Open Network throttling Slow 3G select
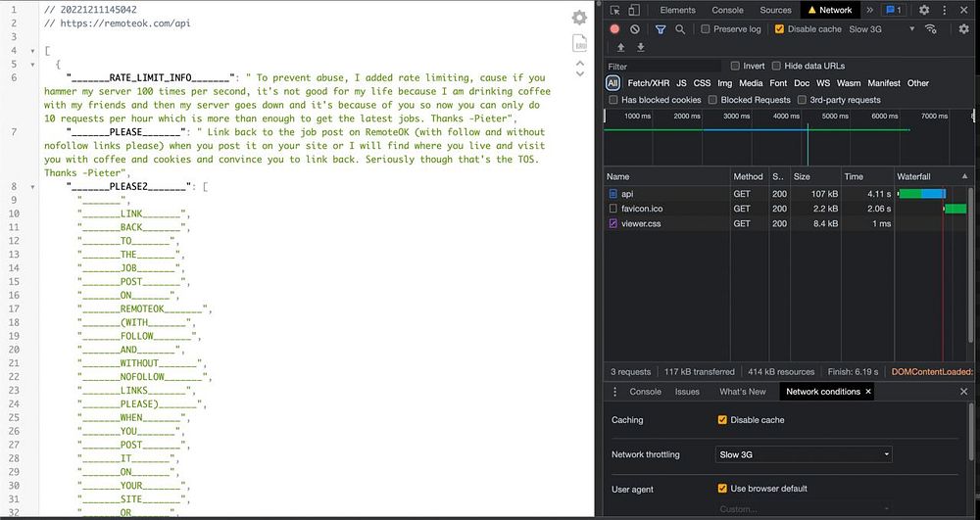Screen dimensions: 980x520 [x=804, y=454]
